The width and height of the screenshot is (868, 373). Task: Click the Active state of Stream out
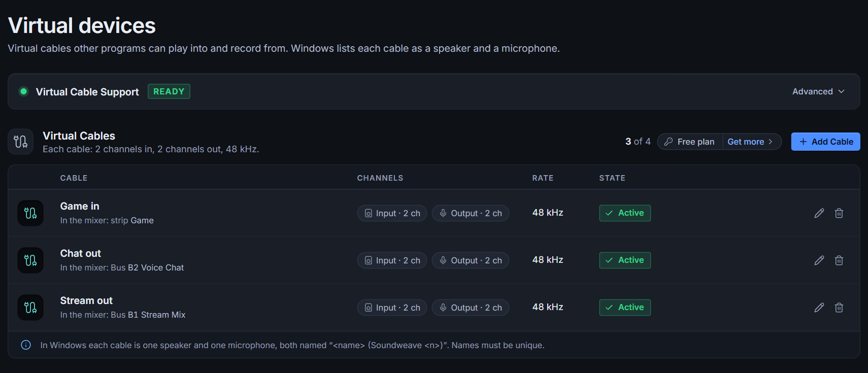click(x=625, y=308)
